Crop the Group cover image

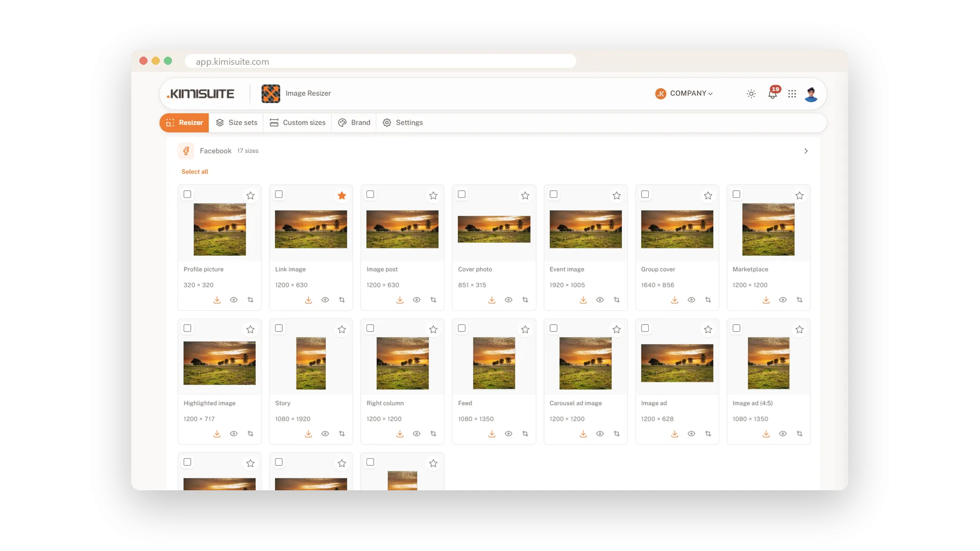pos(708,300)
